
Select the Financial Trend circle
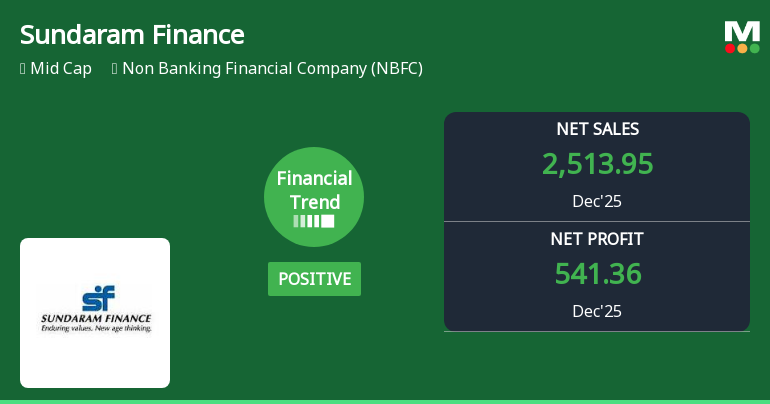tap(314, 197)
